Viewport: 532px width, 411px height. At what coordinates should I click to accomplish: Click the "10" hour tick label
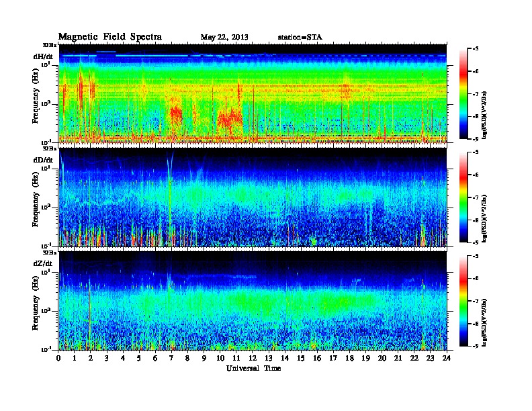(x=220, y=358)
